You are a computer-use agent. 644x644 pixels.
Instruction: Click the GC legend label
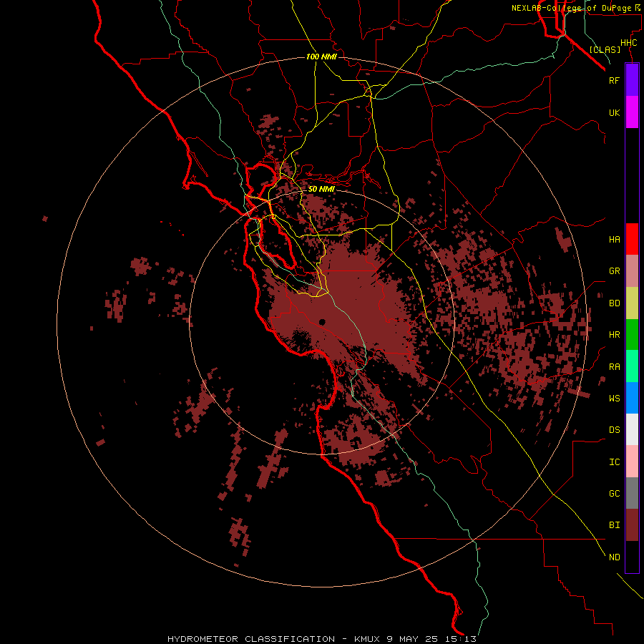point(614,493)
